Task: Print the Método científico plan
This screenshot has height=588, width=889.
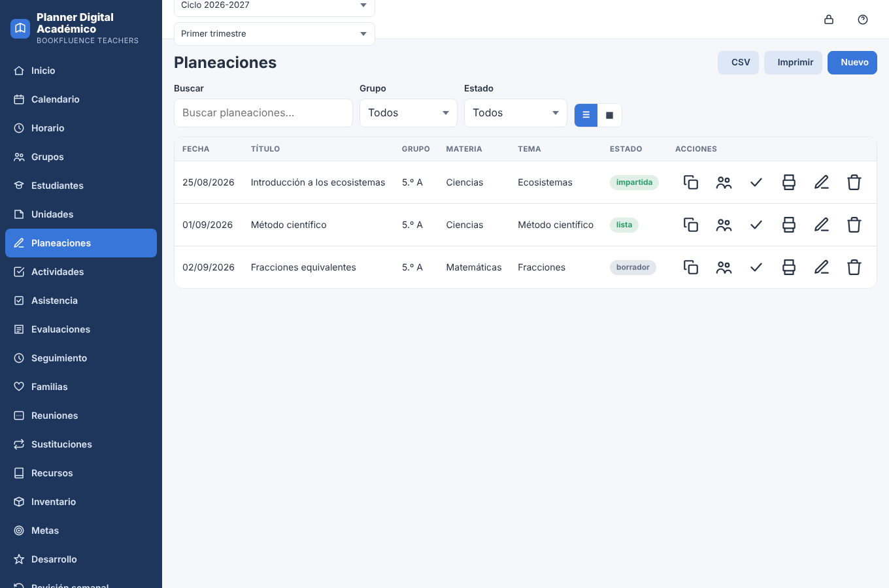Action: (x=789, y=225)
